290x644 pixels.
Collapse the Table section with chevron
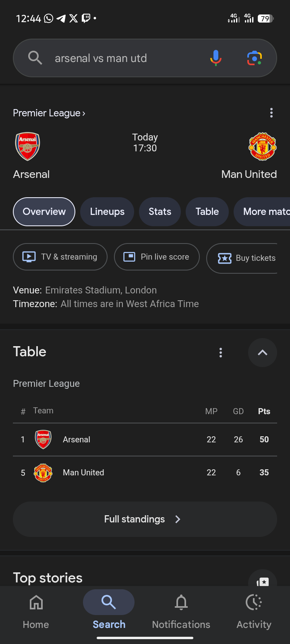click(x=262, y=353)
